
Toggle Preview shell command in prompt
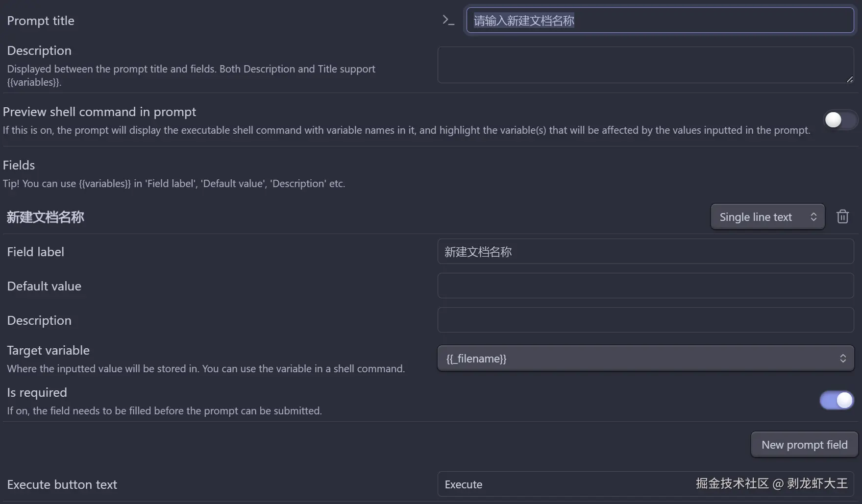839,120
